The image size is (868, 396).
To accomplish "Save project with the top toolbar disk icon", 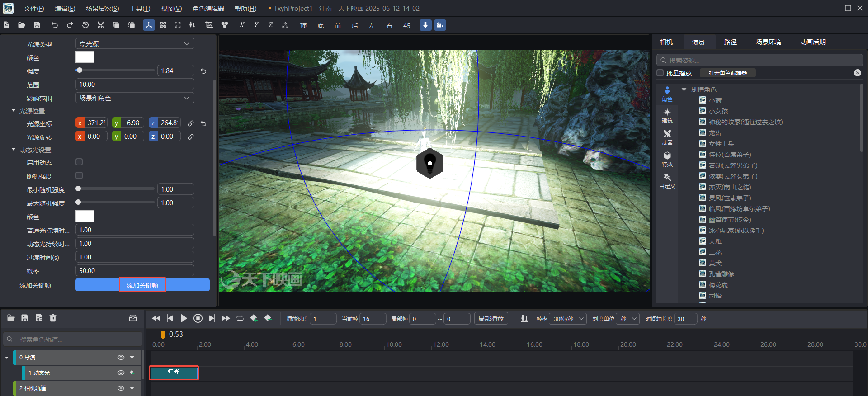I will tap(37, 25).
